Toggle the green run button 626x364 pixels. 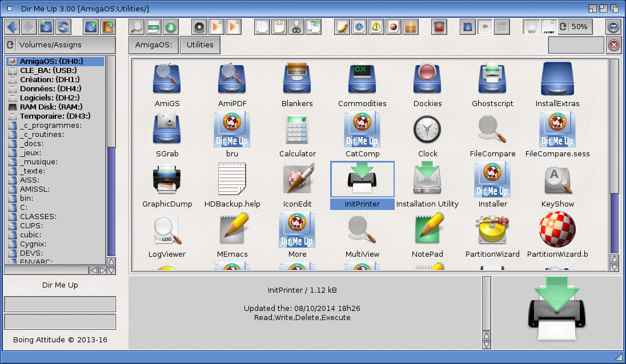tap(170, 26)
